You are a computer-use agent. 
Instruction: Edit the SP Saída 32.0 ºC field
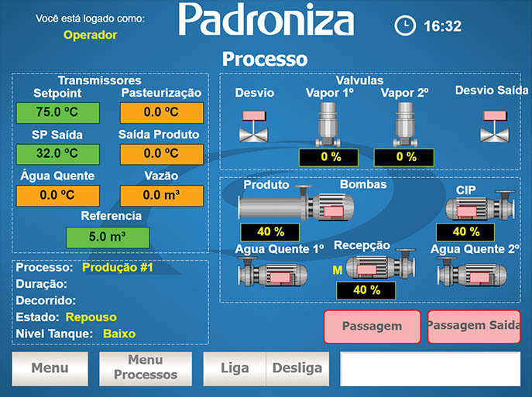point(58,153)
